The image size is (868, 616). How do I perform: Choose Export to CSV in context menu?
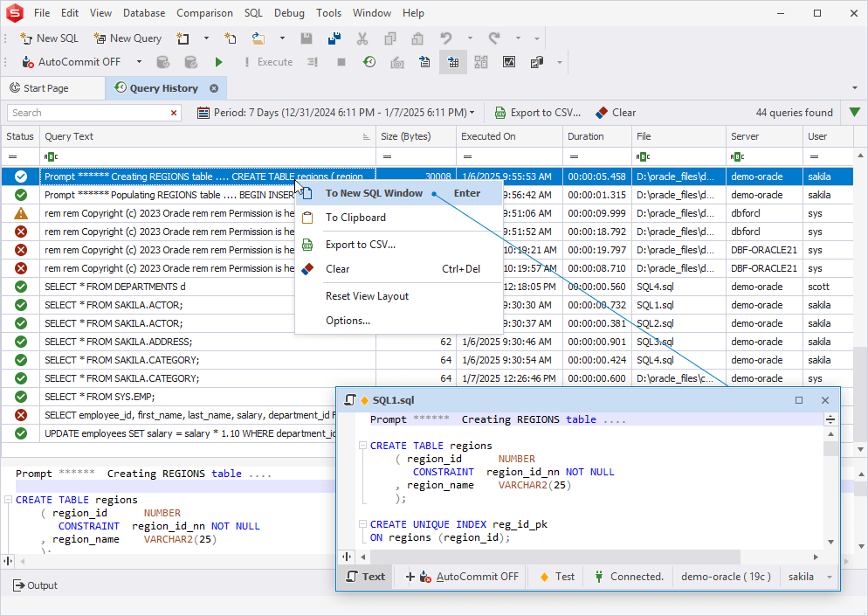click(x=398, y=245)
